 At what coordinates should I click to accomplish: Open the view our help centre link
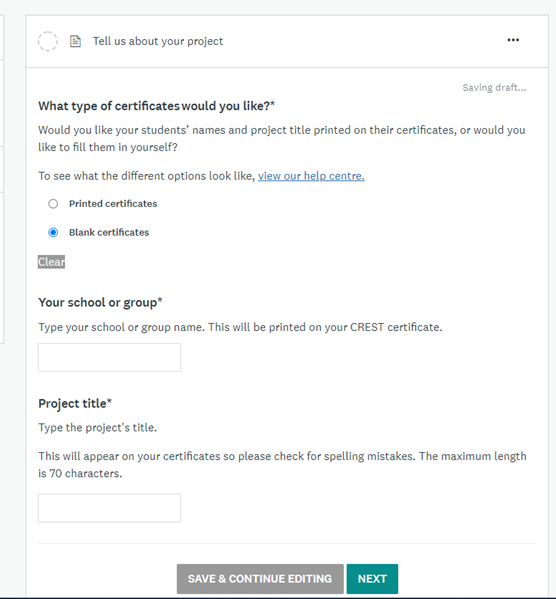tap(311, 176)
